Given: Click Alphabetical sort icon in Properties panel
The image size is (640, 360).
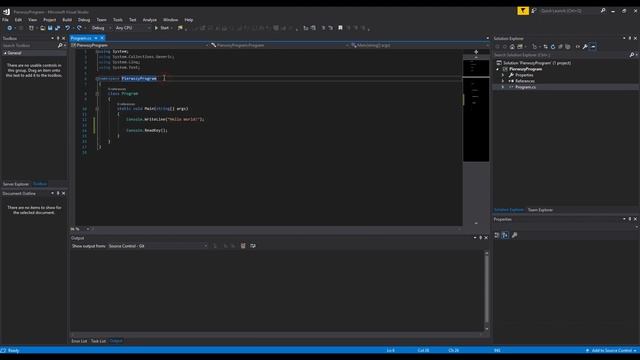Looking at the screenshot, I should pyautogui.click(x=505, y=235).
